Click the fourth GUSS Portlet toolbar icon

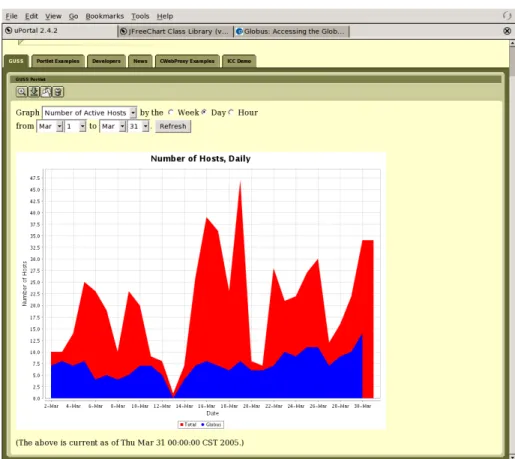pos(58,92)
